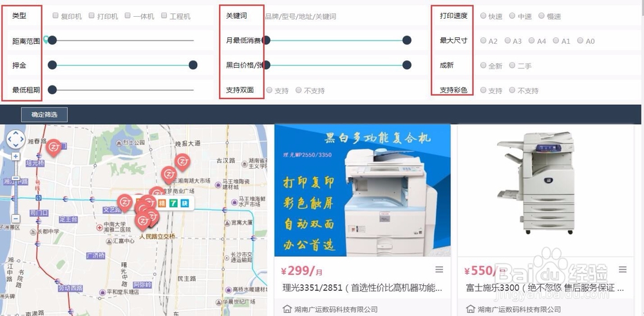Image resolution: width=644 pixels, height=316 pixels.
Task: Select 不支持 for 支持双面
Action: 299,90
